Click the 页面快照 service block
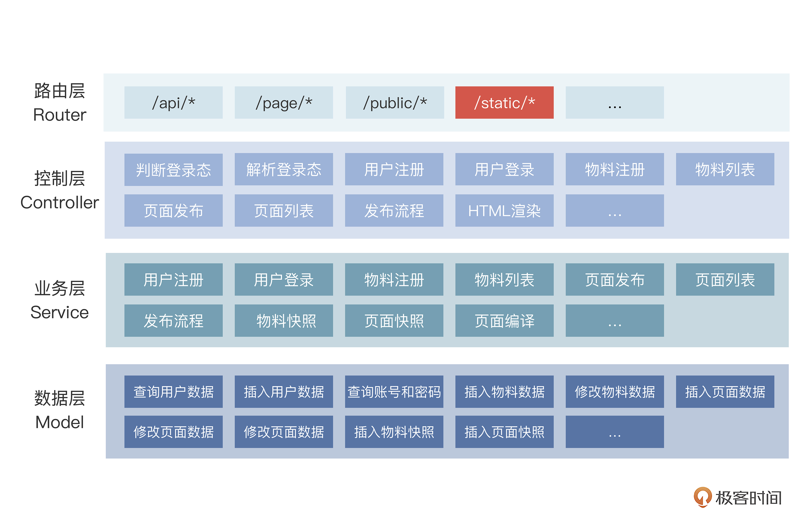Image resolution: width=808 pixels, height=532 pixels. pyautogui.click(x=394, y=321)
